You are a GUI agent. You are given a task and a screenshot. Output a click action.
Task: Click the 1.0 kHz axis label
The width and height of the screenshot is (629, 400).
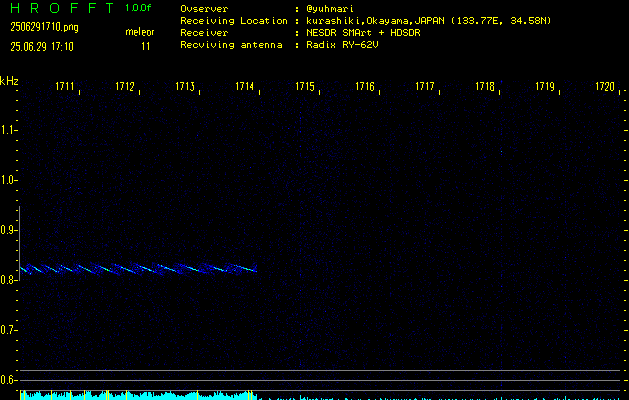pos(8,180)
